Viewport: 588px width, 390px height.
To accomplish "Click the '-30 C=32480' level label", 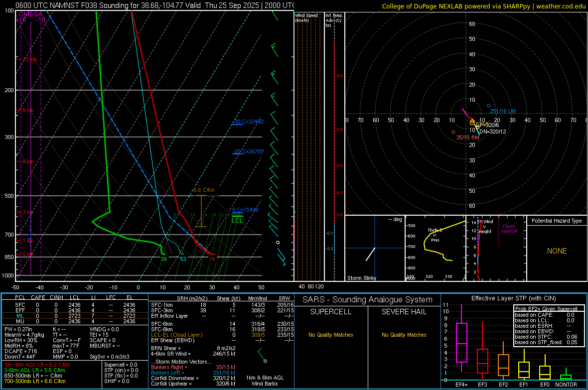I will [248, 122].
